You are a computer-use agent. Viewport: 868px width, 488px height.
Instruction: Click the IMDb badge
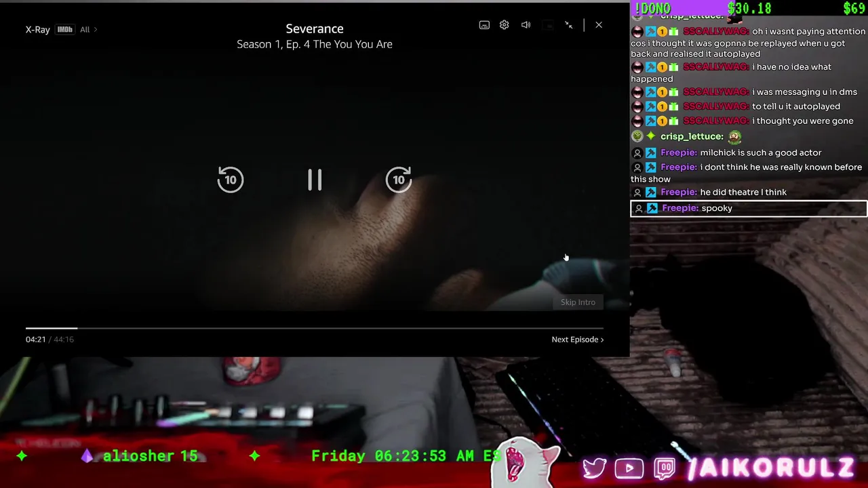point(65,30)
